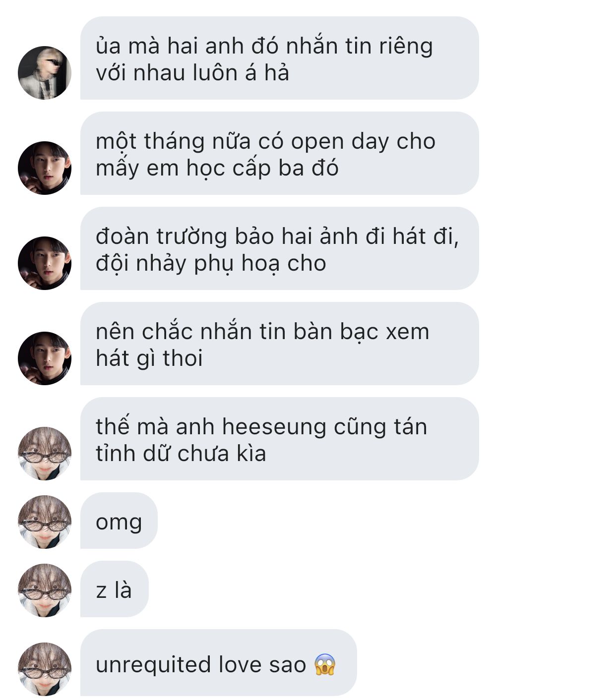Image resolution: width=616 pixels, height=699 pixels.
Task: Tap avatar beside 'unrequited love sao' message
Action: (x=45, y=669)
